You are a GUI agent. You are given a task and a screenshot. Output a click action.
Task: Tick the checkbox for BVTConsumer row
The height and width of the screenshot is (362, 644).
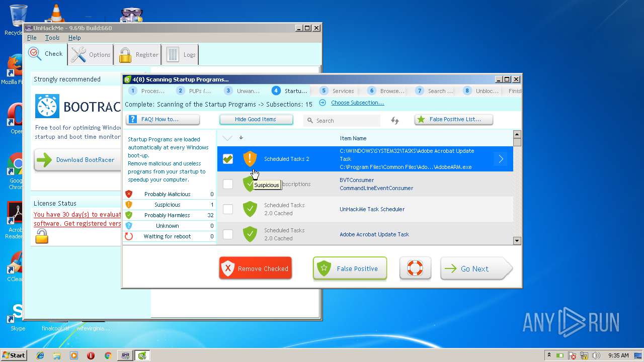click(x=228, y=184)
